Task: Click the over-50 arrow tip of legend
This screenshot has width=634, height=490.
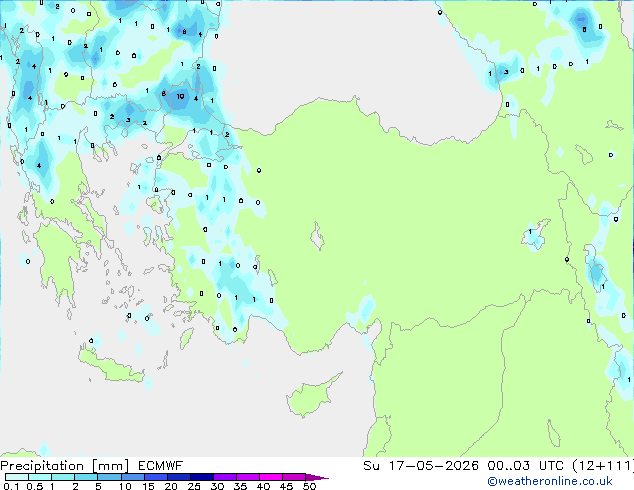Action: [317, 477]
